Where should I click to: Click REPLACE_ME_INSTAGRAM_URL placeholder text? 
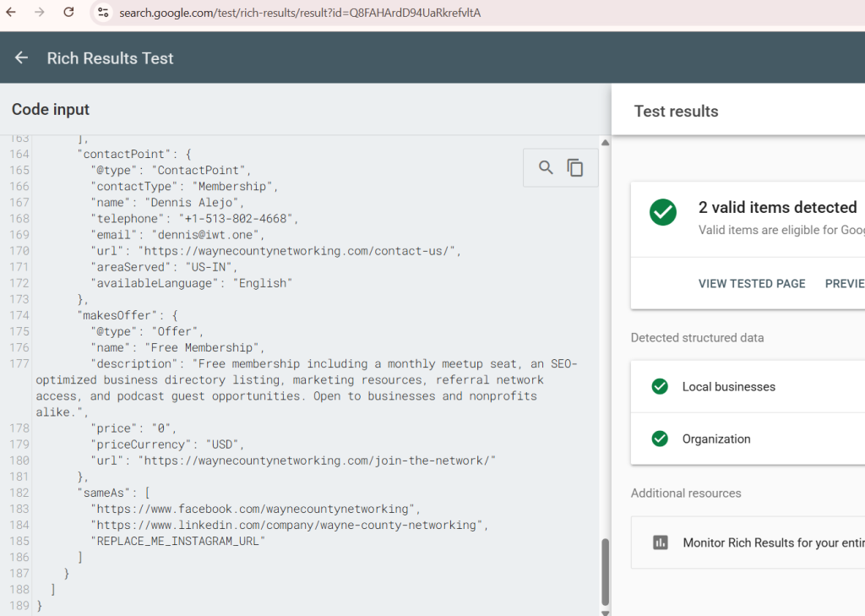[x=177, y=541]
